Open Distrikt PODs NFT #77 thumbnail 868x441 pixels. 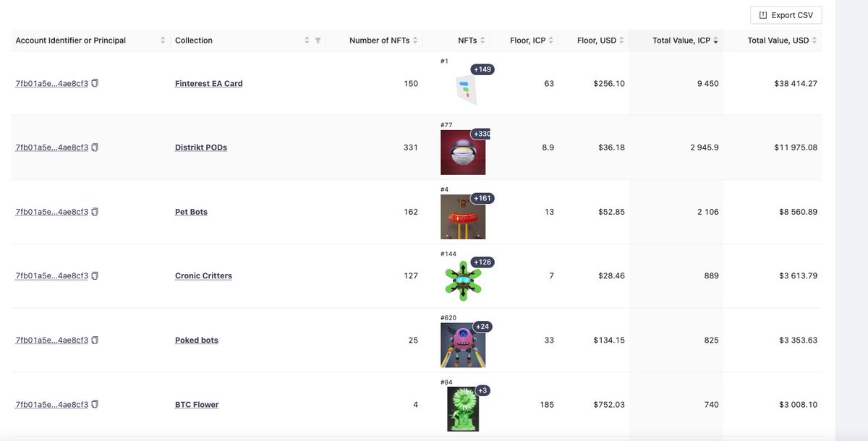point(463,153)
